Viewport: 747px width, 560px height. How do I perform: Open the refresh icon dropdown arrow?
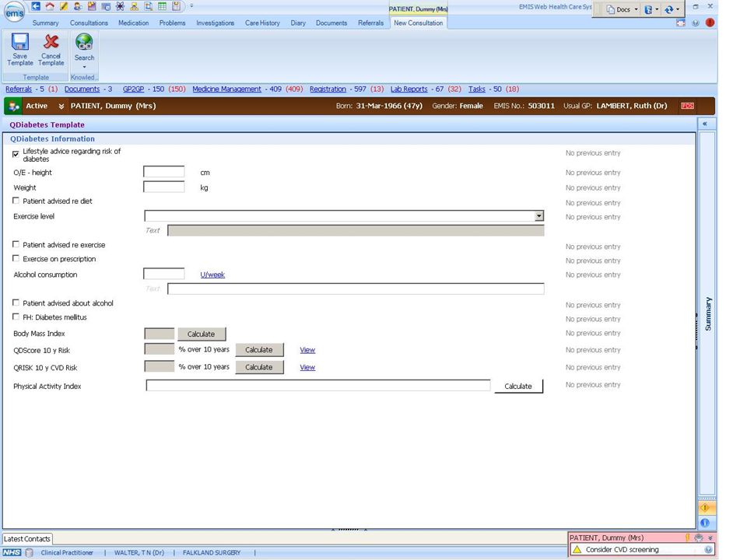(678, 9)
